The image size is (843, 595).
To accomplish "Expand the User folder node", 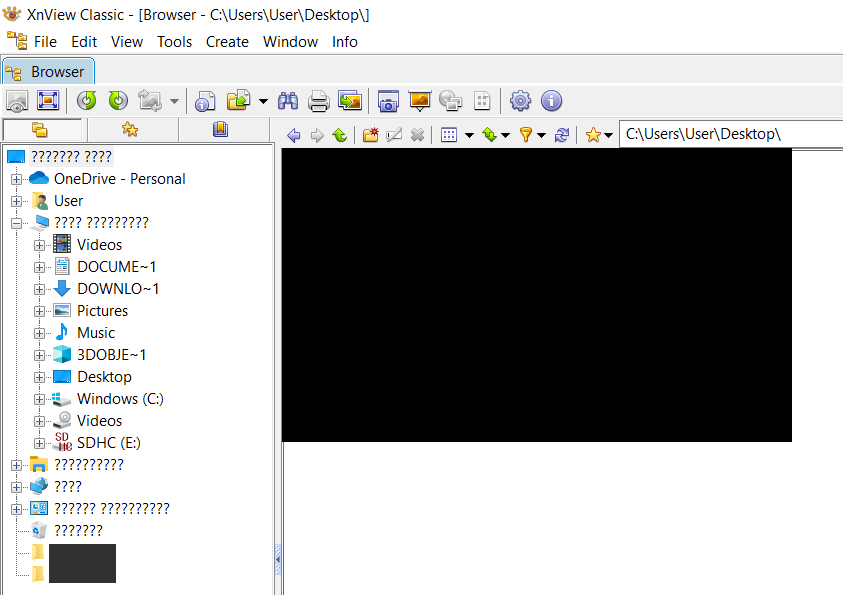I will [x=17, y=202].
